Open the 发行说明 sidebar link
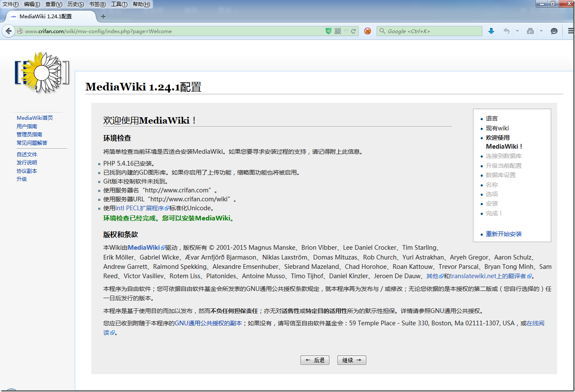Viewport: 575px width, 392px height. coord(27,162)
